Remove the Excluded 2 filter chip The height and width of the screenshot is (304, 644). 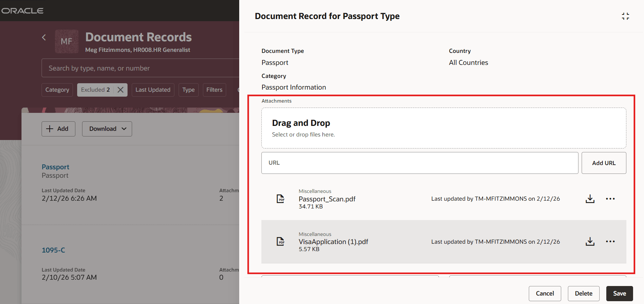click(x=120, y=90)
